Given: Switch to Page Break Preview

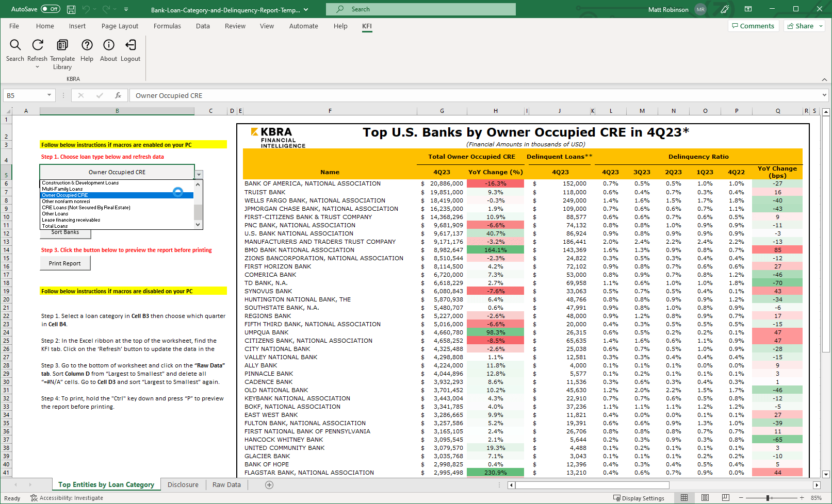Looking at the screenshot, I should [x=725, y=498].
